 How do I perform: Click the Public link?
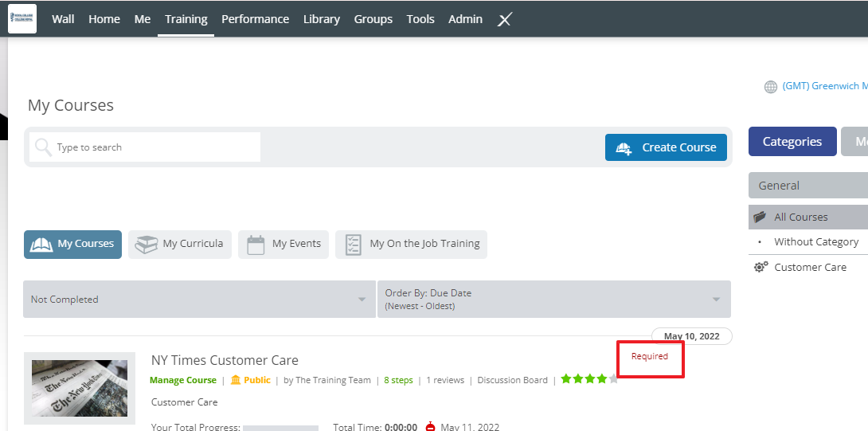[x=257, y=380]
